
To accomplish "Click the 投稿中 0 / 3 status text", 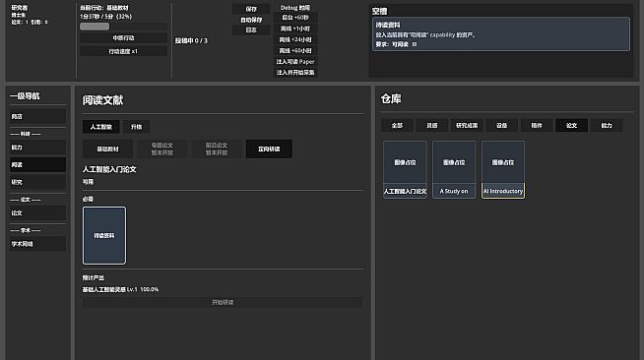I will coord(191,40).
